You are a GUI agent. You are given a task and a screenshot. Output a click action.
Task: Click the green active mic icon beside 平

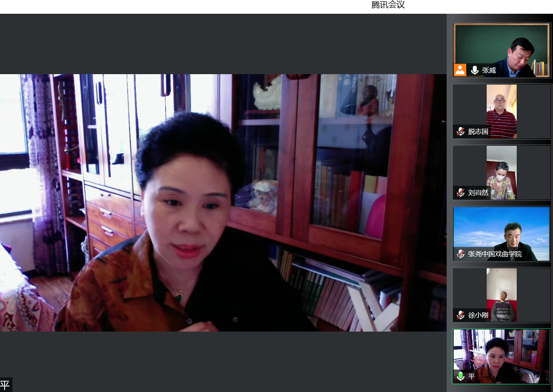460,376
